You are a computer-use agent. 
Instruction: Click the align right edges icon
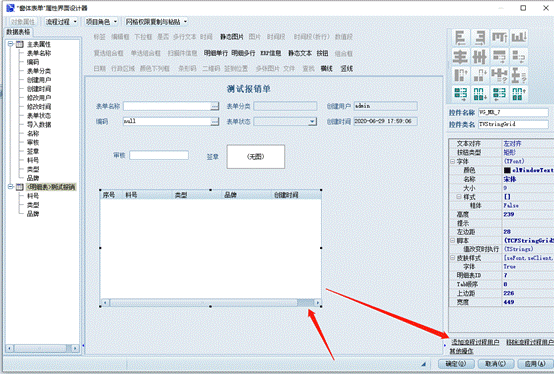tap(480, 38)
